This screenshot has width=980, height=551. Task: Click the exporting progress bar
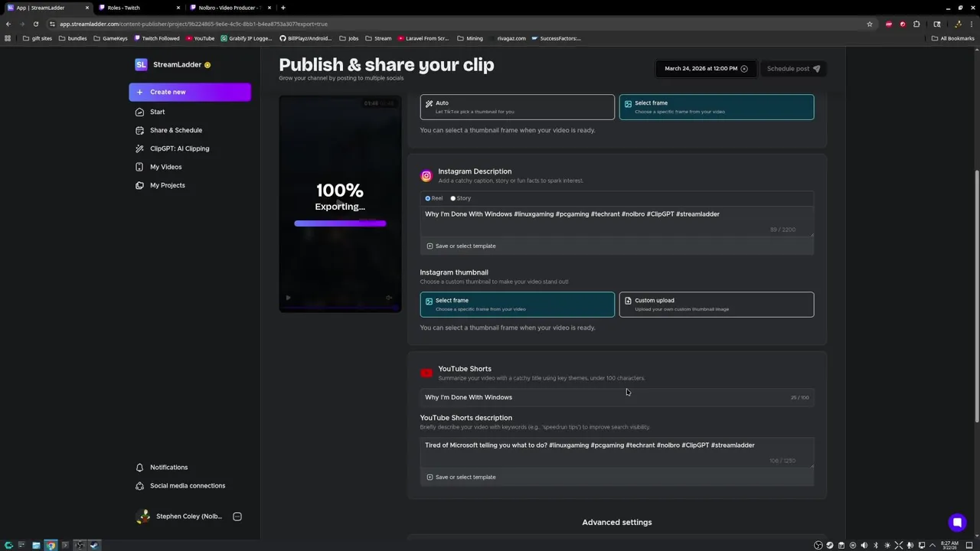point(340,223)
